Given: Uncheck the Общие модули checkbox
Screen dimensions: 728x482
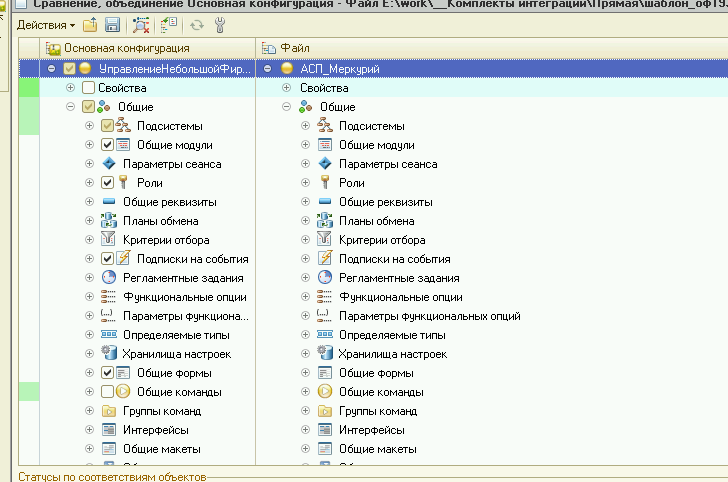Looking at the screenshot, I should click(108, 145).
